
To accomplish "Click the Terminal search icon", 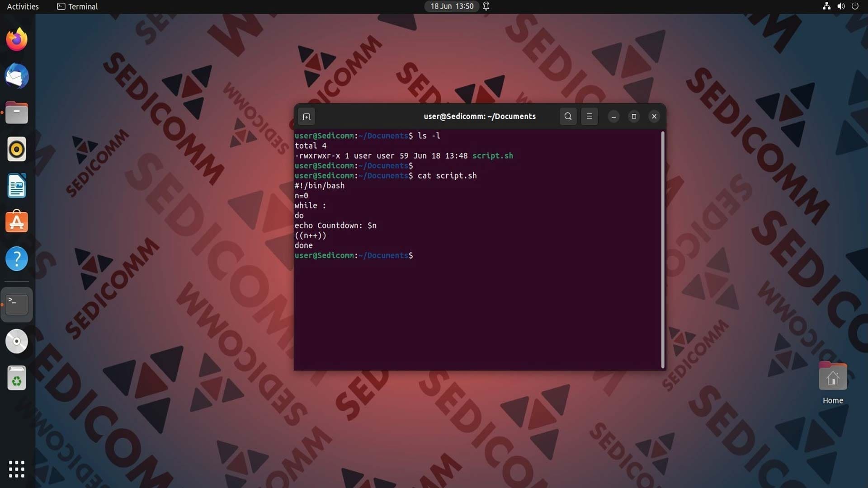I will coord(568,117).
